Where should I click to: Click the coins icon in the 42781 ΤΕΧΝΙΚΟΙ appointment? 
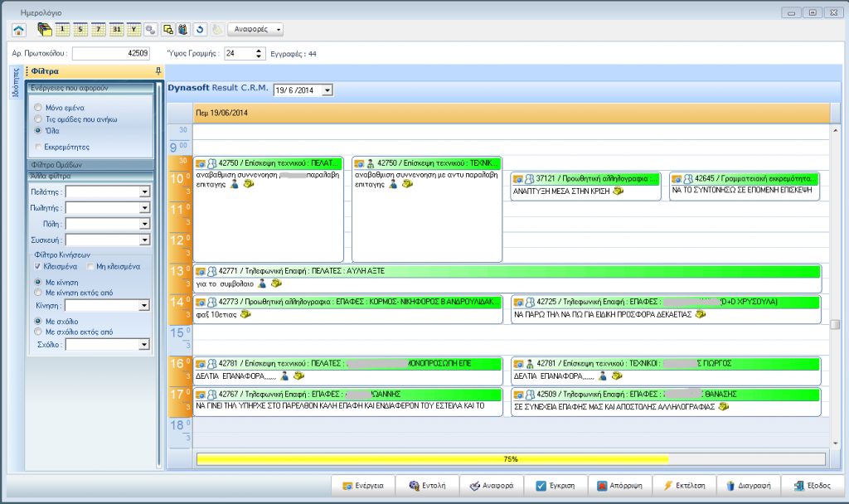[x=617, y=376]
